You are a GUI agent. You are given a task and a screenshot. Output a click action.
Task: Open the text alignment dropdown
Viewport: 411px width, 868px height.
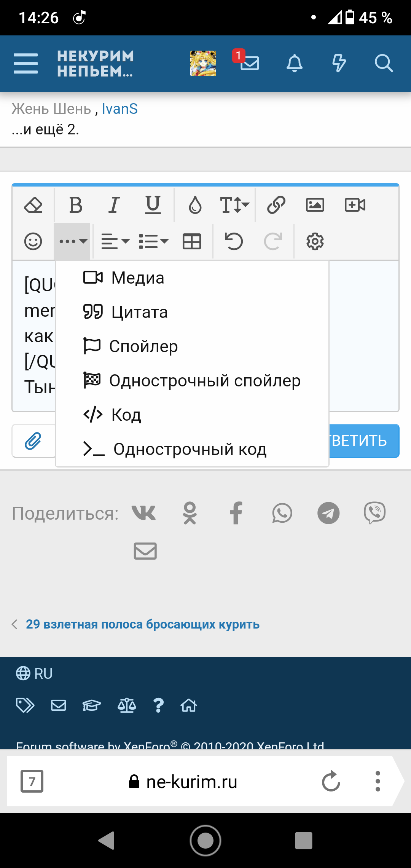click(115, 241)
